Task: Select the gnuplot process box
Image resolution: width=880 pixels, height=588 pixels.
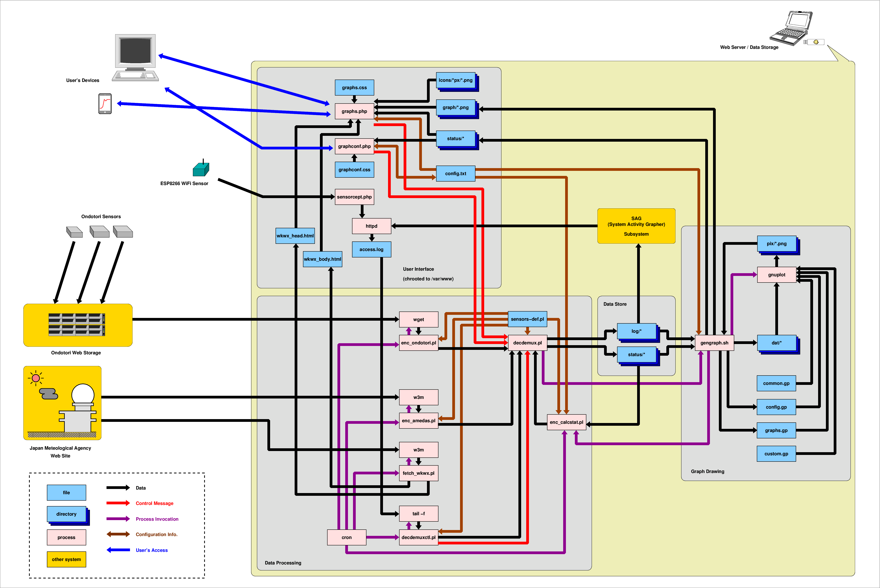Action: (x=776, y=275)
